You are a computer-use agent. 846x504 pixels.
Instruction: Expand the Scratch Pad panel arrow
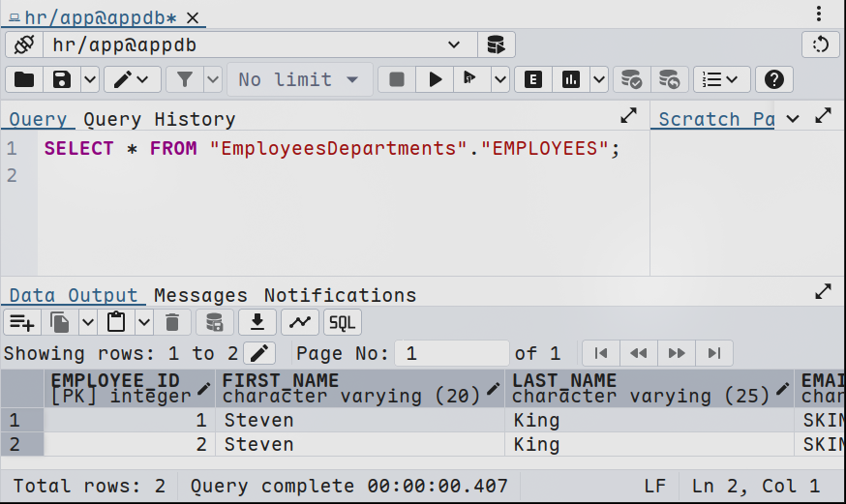[824, 117]
